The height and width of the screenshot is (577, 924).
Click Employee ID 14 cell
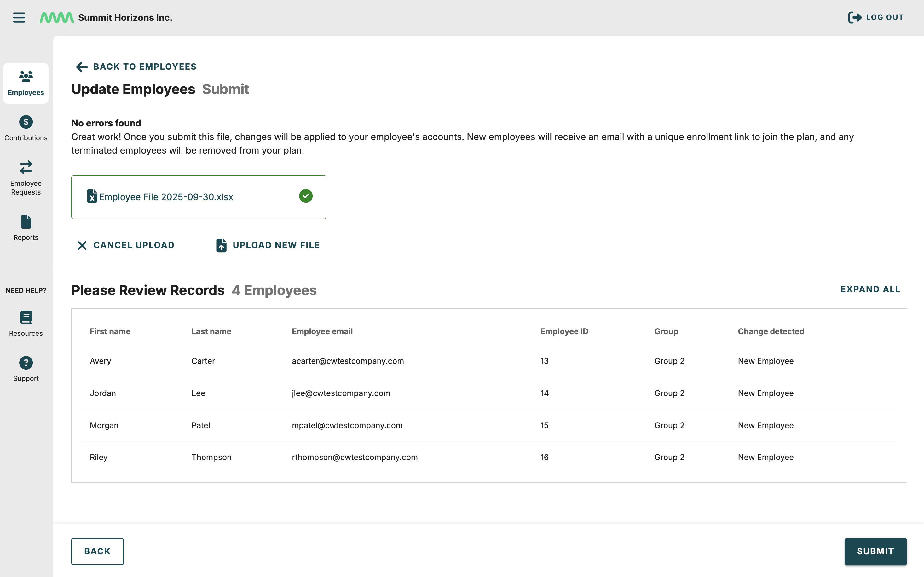(544, 393)
